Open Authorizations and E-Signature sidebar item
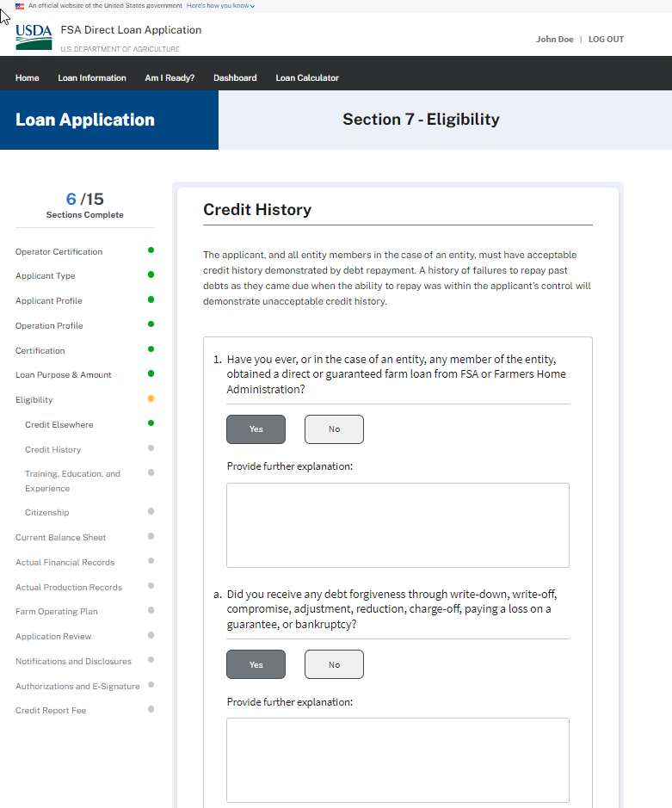 (77, 686)
